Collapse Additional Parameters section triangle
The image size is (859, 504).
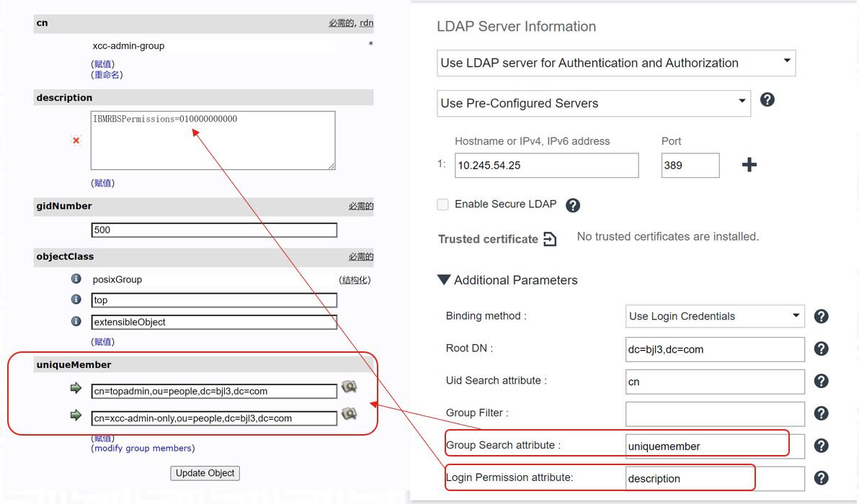click(x=444, y=279)
